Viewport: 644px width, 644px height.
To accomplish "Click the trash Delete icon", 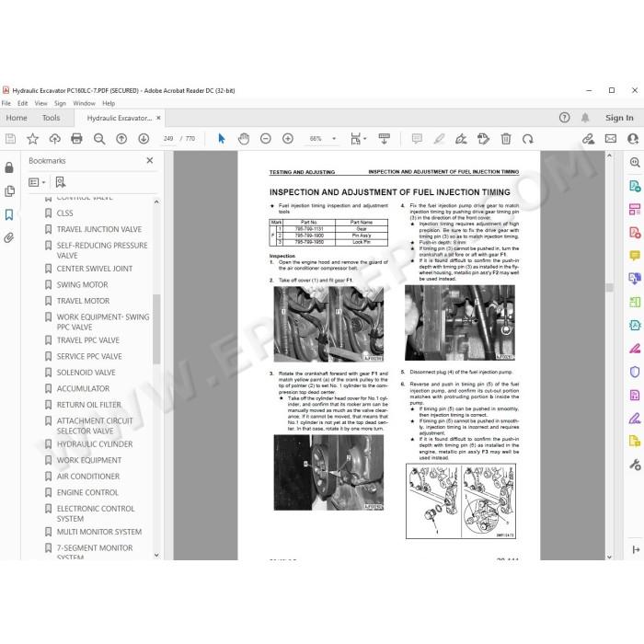I will tap(506, 139).
